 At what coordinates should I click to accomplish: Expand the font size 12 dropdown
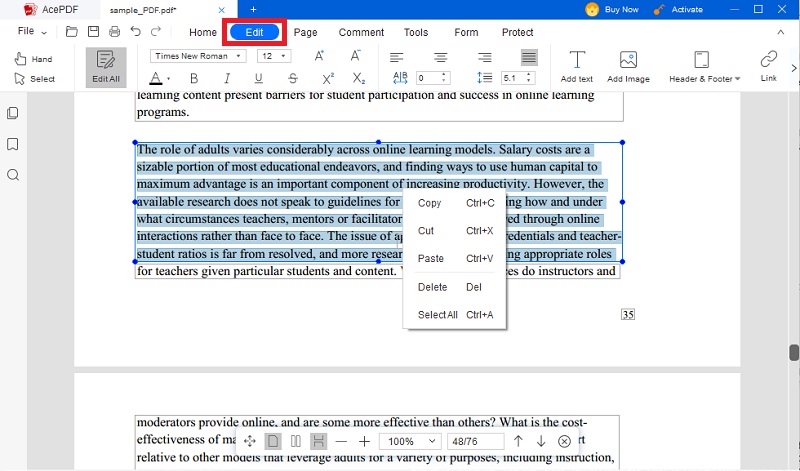click(x=274, y=56)
